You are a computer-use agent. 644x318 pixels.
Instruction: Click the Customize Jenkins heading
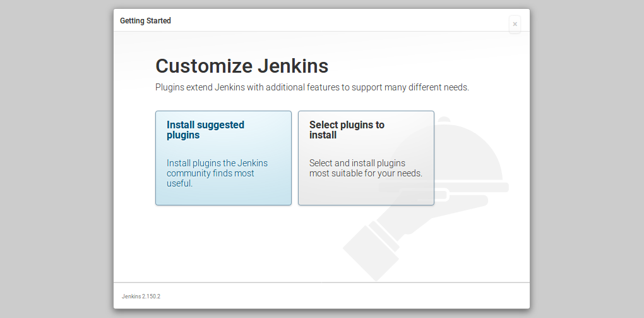pyautogui.click(x=242, y=66)
